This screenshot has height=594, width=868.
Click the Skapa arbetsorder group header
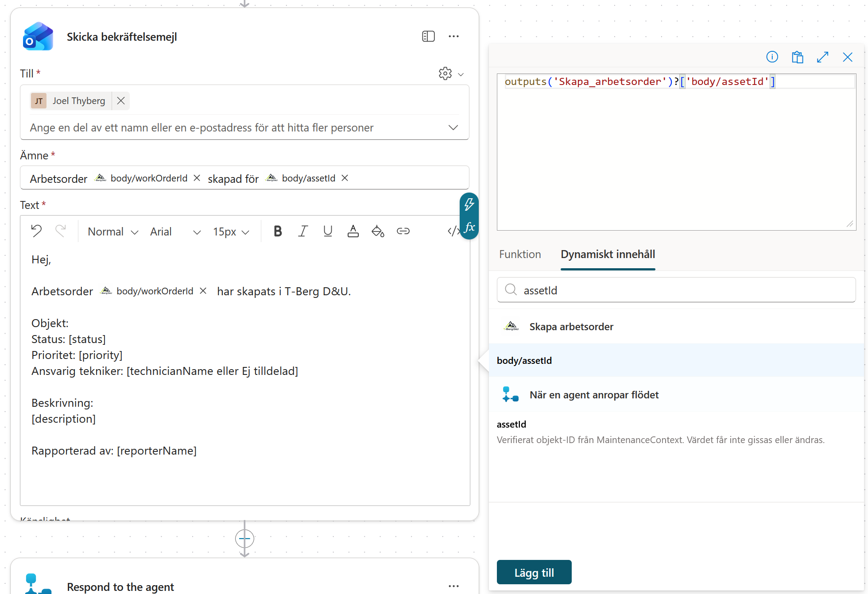pyautogui.click(x=676, y=327)
